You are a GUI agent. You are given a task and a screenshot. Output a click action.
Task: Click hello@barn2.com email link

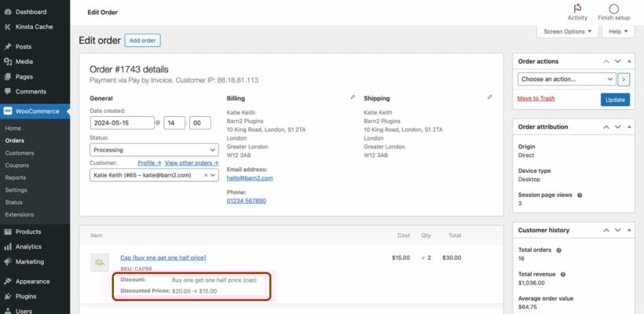[250, 178]
